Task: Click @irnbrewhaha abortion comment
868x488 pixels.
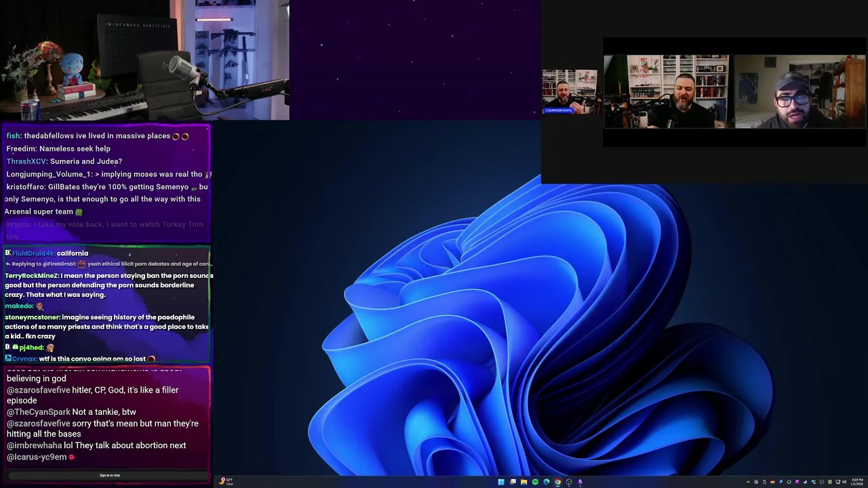Action: point(96,445)
